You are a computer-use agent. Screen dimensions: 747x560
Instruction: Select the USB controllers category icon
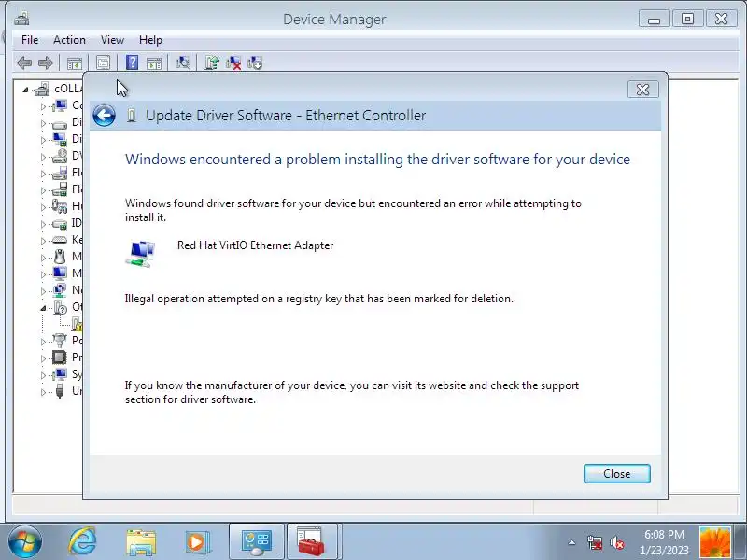[60, 391]
